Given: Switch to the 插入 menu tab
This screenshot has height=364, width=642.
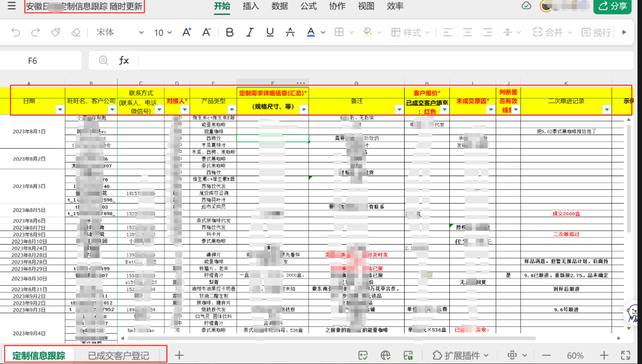Looking at the screenshot, I should (x=251, y=6).
